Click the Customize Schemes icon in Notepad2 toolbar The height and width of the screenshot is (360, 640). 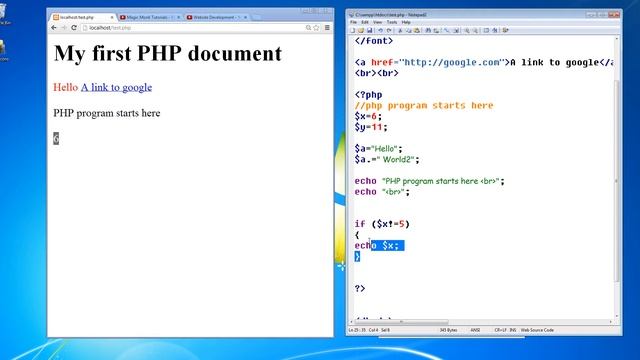[x=495, y=30]
